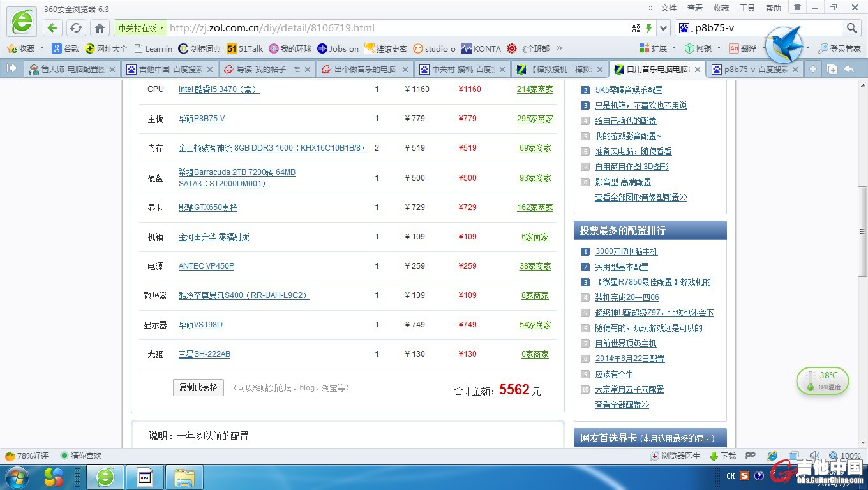Open the 100% zoom control in status bar
The width and height of the screenshot is (868, 490).
coord(844,456)
